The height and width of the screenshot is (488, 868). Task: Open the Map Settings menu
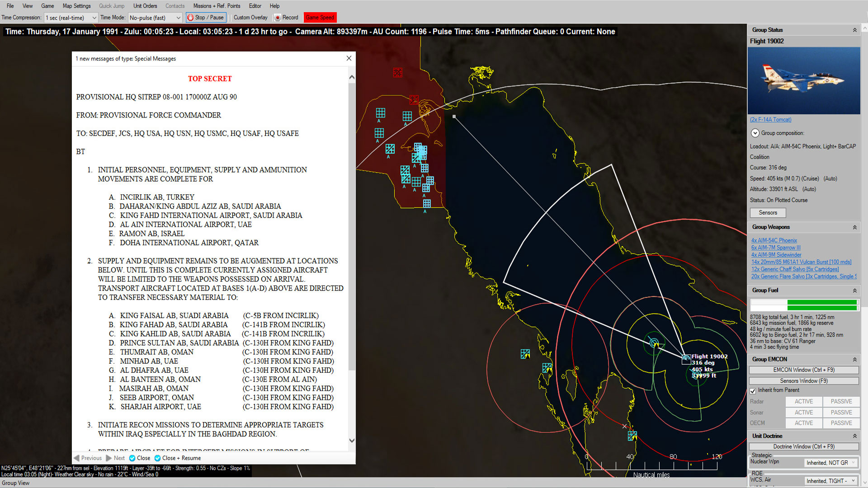tap(75, 6)
